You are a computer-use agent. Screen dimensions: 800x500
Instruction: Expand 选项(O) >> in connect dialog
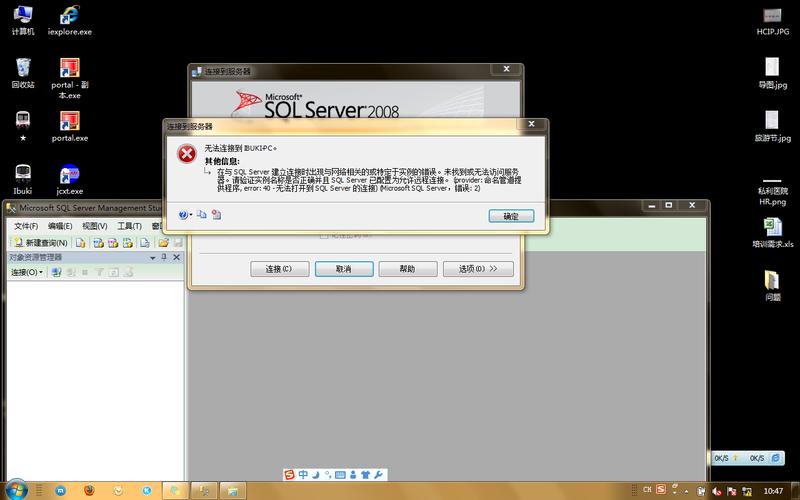pyautogui.click(x=478, y=269)
